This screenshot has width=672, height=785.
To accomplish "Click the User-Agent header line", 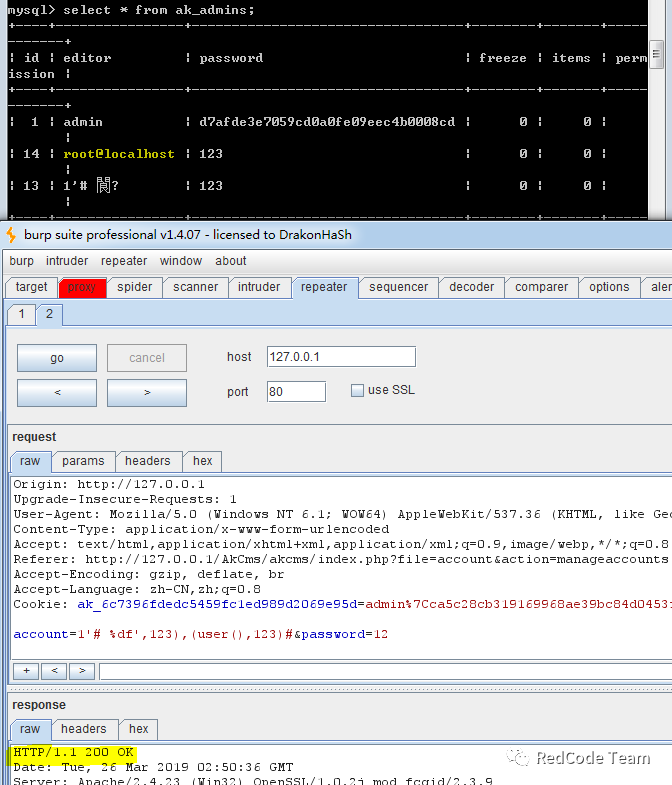I will coord(343,514).
